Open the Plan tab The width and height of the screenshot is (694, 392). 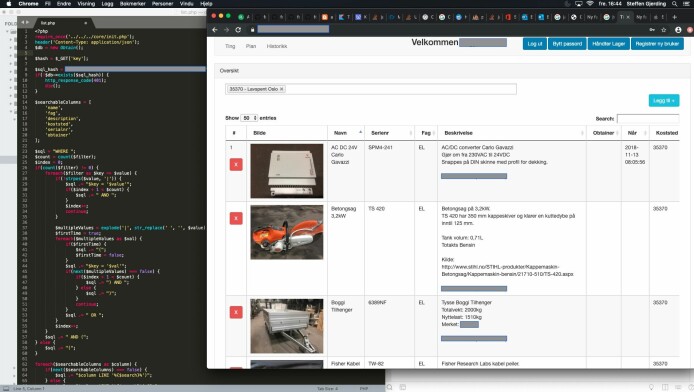pos(251,46)
